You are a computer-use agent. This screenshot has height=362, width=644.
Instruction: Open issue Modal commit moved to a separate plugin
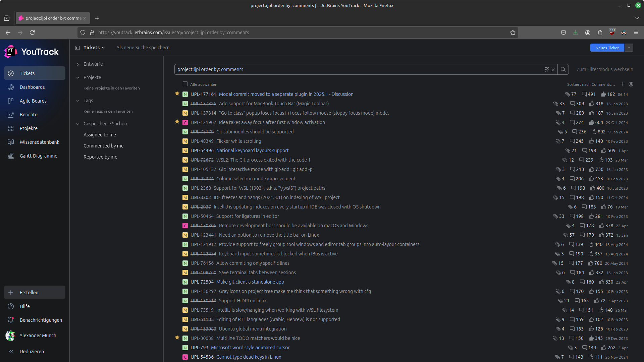point(286,94)
